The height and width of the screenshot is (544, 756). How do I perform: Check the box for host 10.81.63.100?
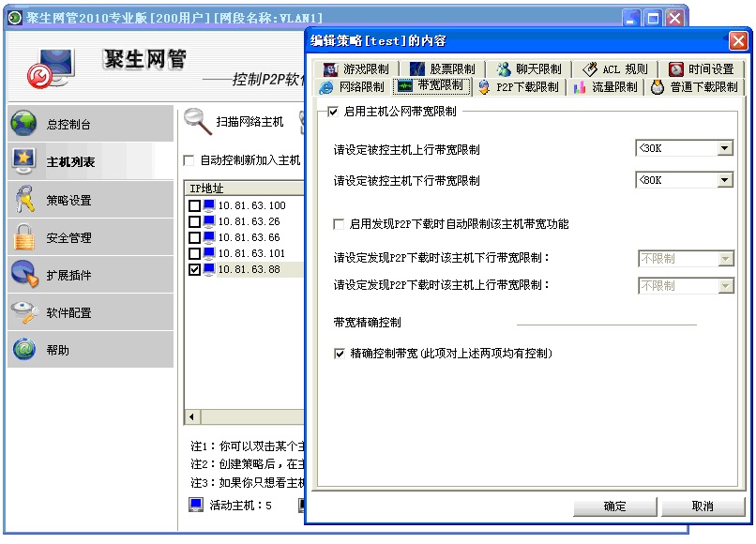[x=194, y=205]
